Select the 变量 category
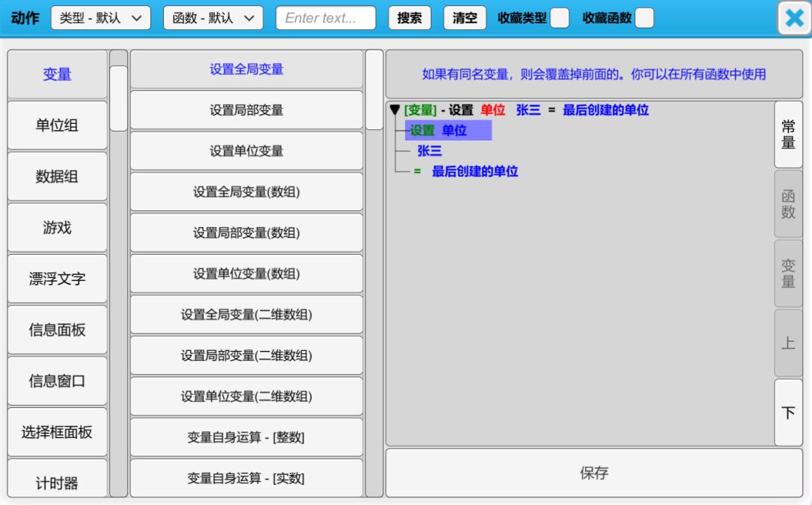The height and width of the screenshot is (505, 812). click(57, 74)
